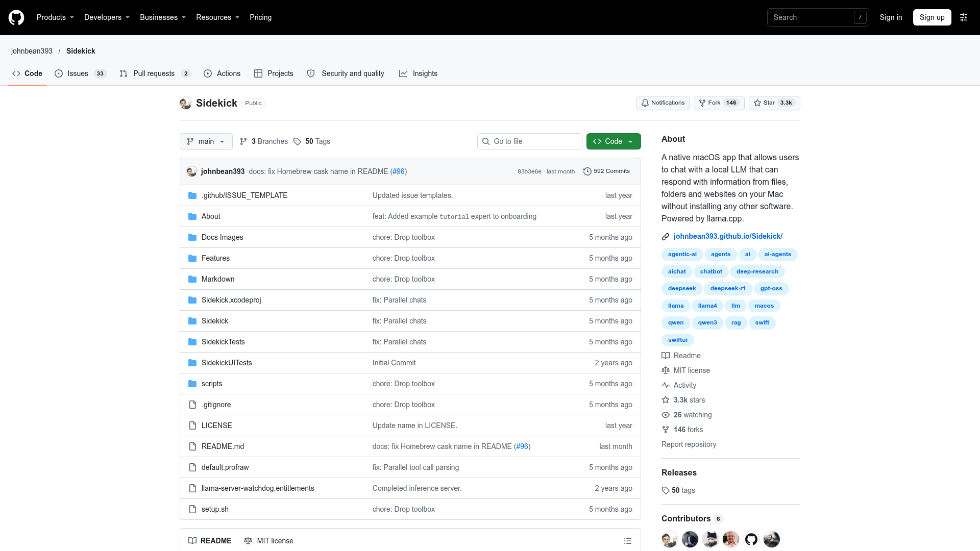Click the Sign in link
980x551 pixels.
(x=891, y=17)
